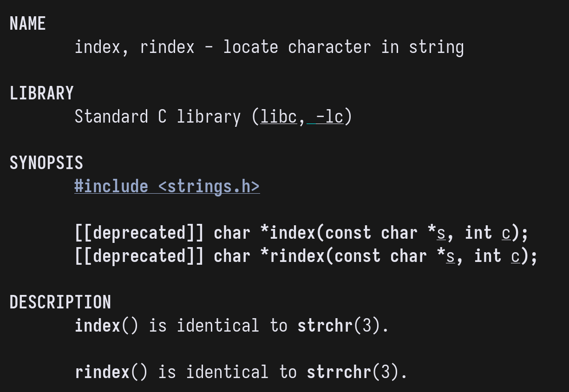This screenshot has height=392, width=569.
Task: Click the LIBRARY section heading
Action: [41, 93]
